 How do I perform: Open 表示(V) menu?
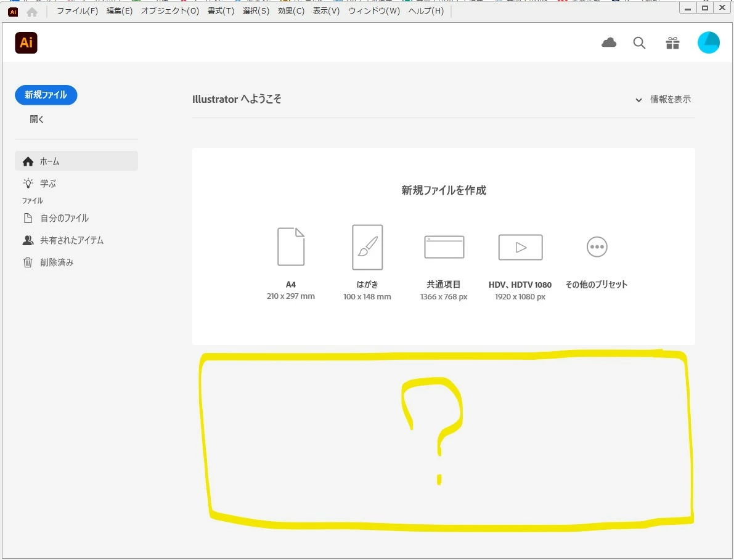pyautogui.click(x=326, y=11)
